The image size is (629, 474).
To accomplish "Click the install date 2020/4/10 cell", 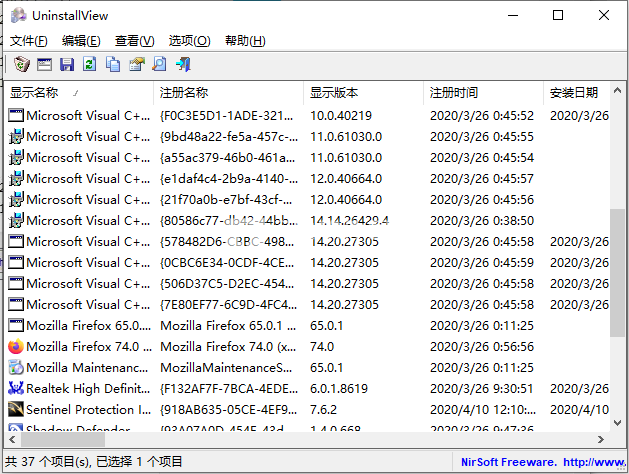I will pos(579,409).
